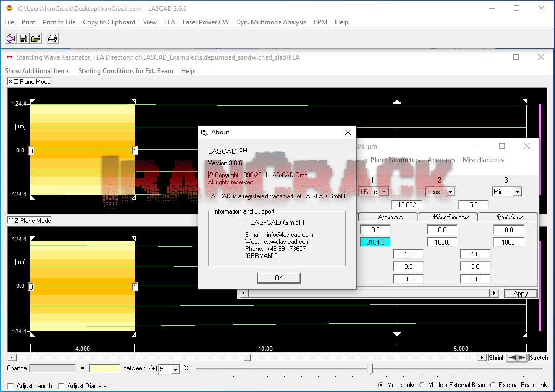The image size is (555, 392).
Task: Open the Laser Power CW menu
Action: coord(205,22)
